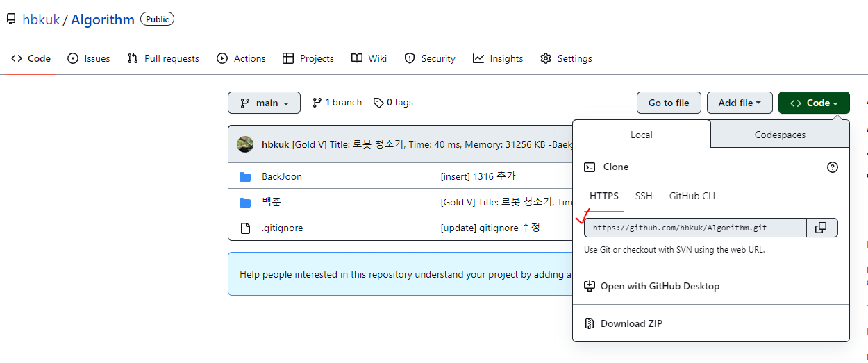The image size is (868, 363).
Task: Expand the Add file dropdown
Action: pos(740,103)
